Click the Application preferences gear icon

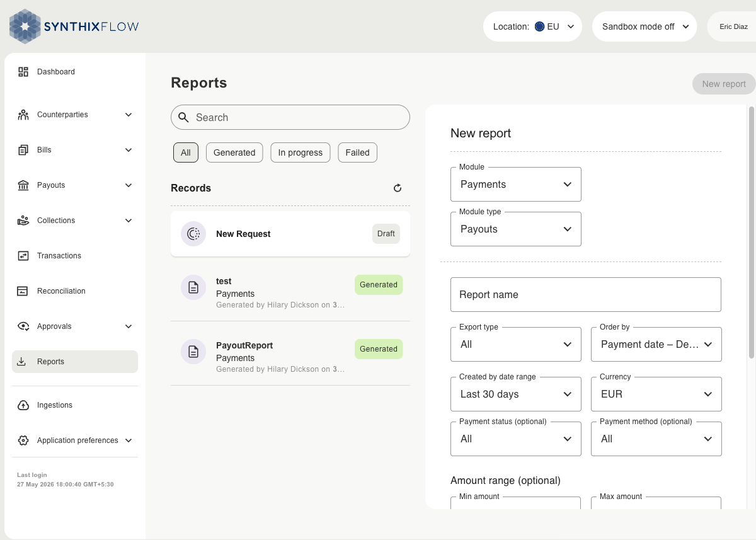[x=23, y=440]
